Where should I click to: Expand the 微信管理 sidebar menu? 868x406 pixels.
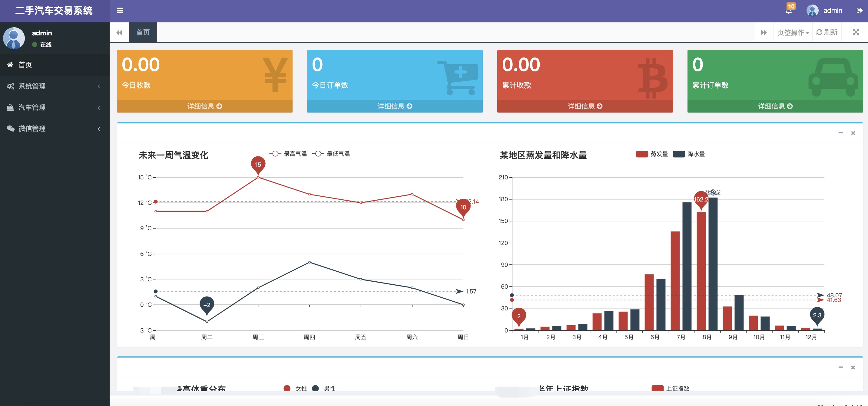[x=55, y=129]
